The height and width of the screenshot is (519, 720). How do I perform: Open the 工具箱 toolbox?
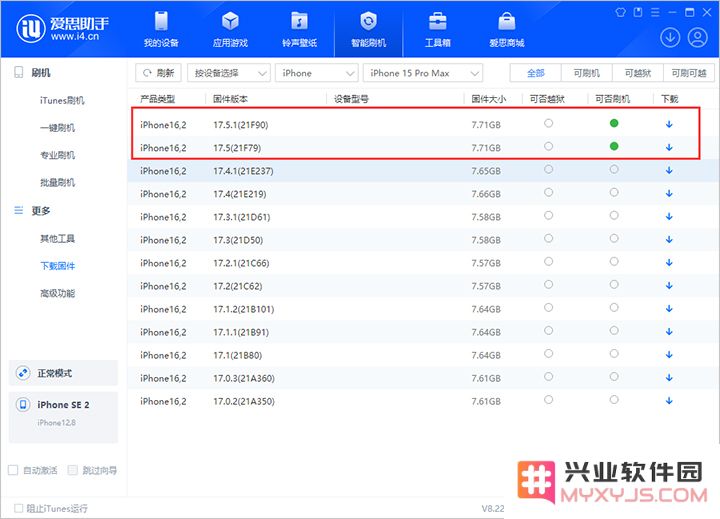tap(438, 29)
